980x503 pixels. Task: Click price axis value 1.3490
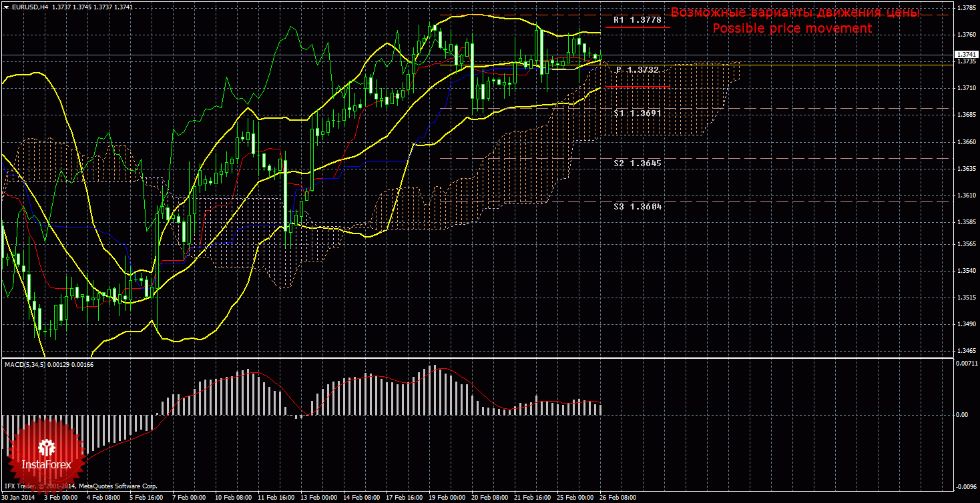tap(967, 324)
